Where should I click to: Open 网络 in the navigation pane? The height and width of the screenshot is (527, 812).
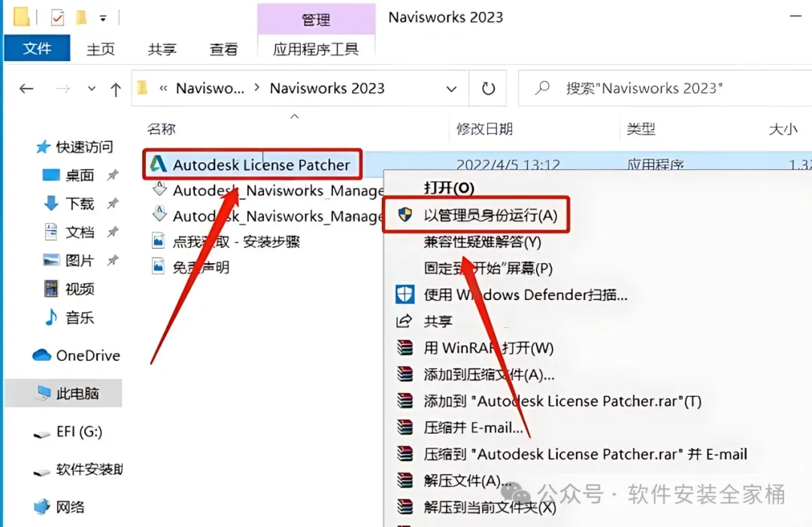70,507
